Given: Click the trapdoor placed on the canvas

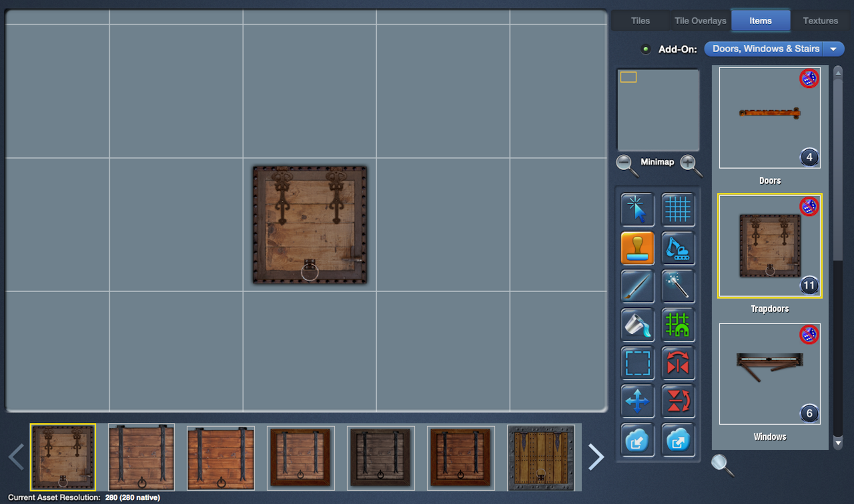Looking at the screenshot, I should [310, 225].
